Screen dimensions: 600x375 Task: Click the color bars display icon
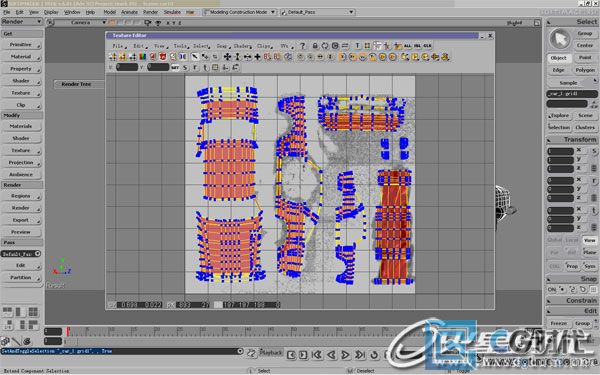pos(143,57)
